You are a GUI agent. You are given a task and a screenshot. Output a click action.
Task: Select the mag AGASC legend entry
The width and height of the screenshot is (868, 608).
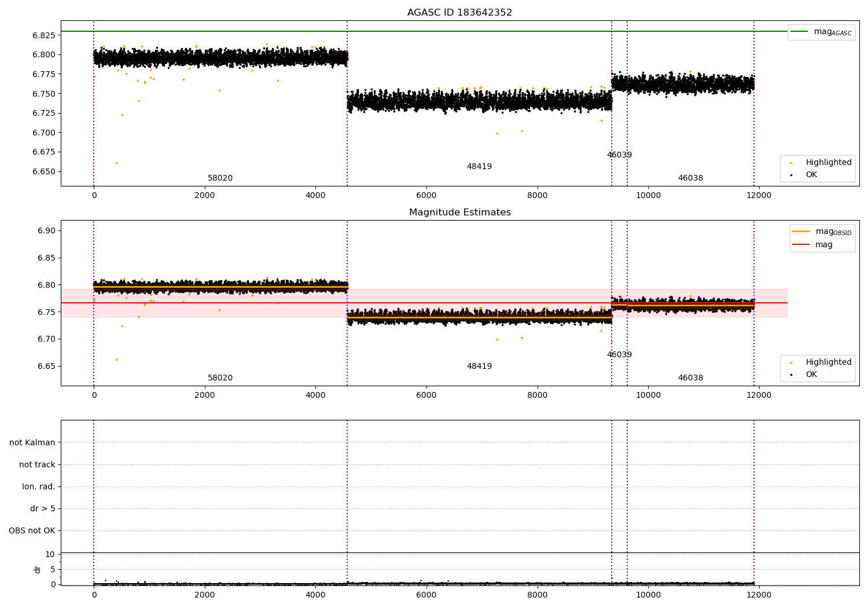click(821, 32)
